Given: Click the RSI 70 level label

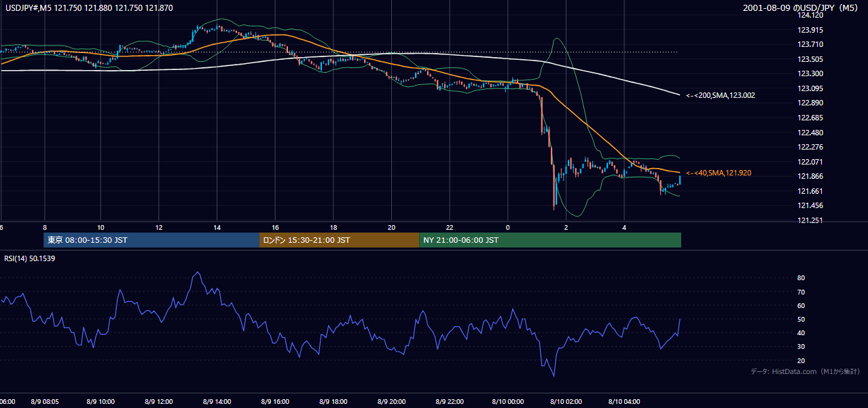Looking at the screenshot, I should pos(801,292).
